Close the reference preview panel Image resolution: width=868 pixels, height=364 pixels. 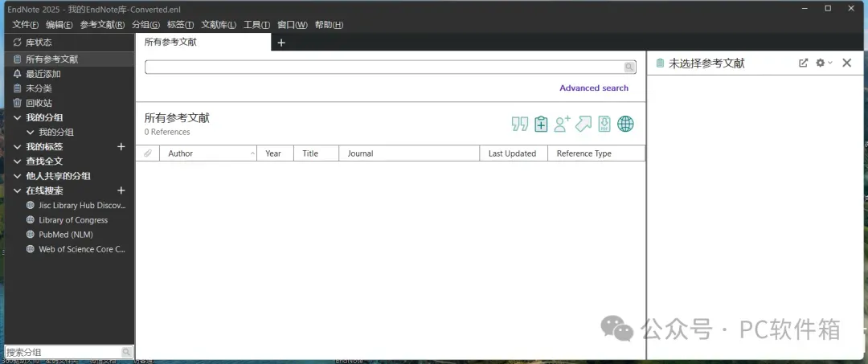click(847, 63)
